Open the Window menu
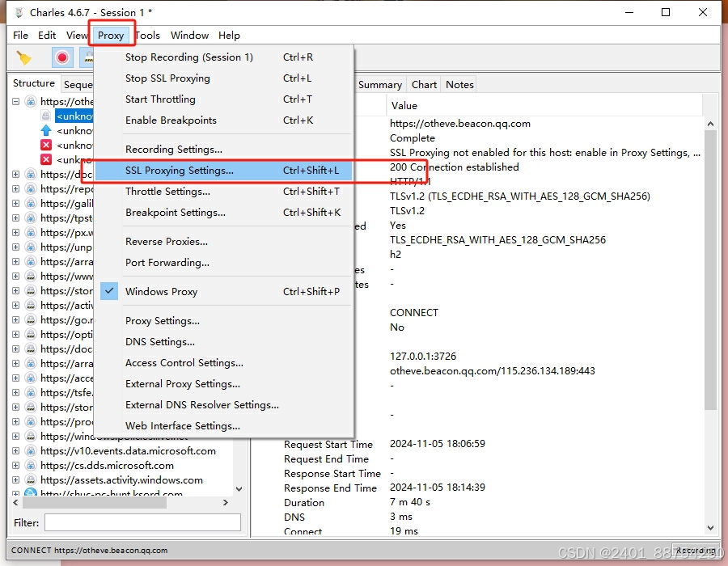Image resolution: width=728 pixels, height=566 pixels. pos(189,36)
